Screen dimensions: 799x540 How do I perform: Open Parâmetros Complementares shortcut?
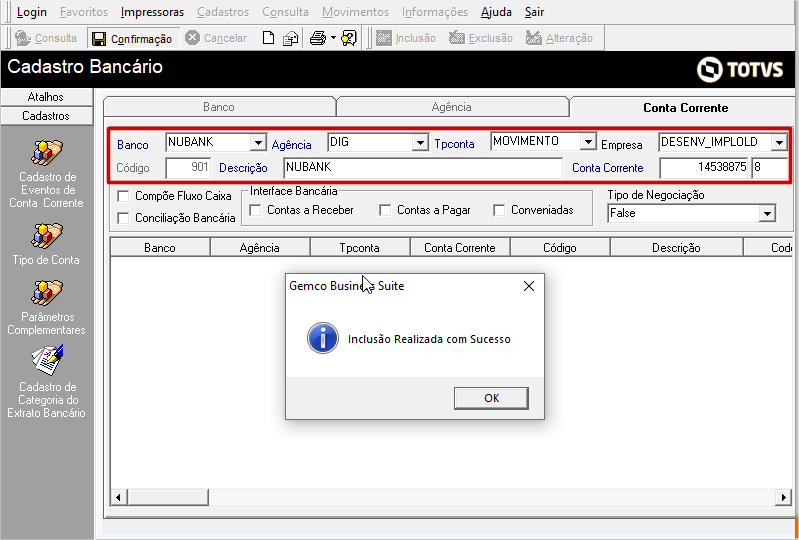click(46, 307)
